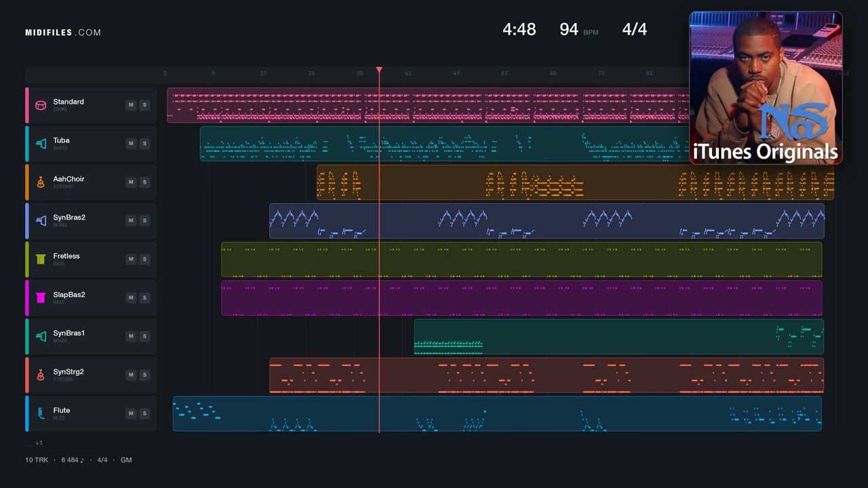This screenshot has height=488, width=868.
Task: Click the pink color strip of the Standard track
Action: point(27,105)
